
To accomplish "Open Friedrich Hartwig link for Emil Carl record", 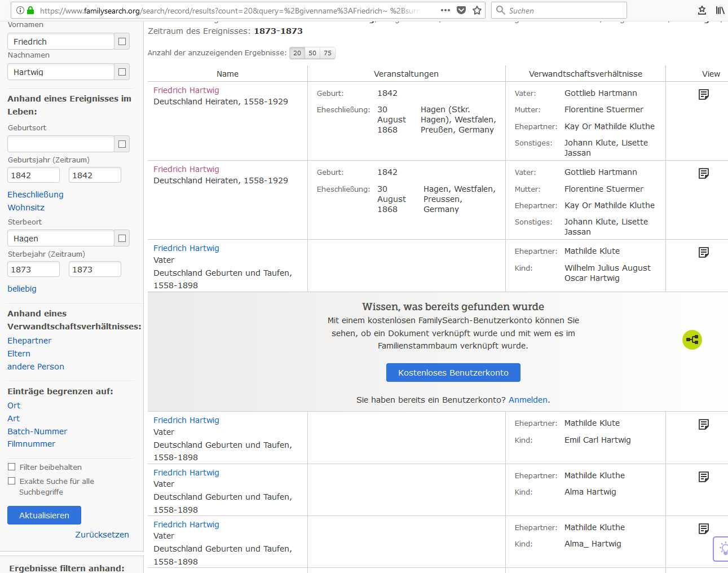I will point(186,420).
